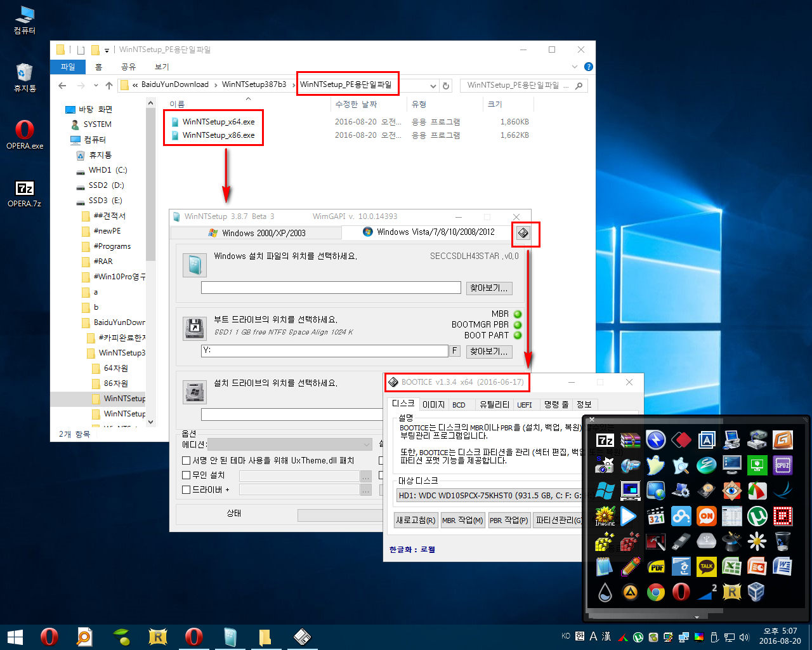The height and width of the screenshot is (650, 812).
Task: Open Excel from the launcher panel
Action: pos(731,567)
